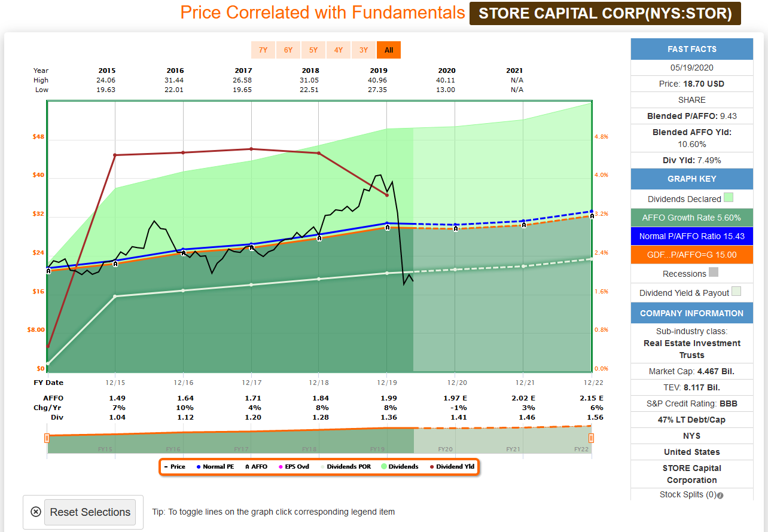Click the Normal P/AFFO Ratio 15.43 bar
This screenshot has height=532, width=768.
click(x=691, y=236)
